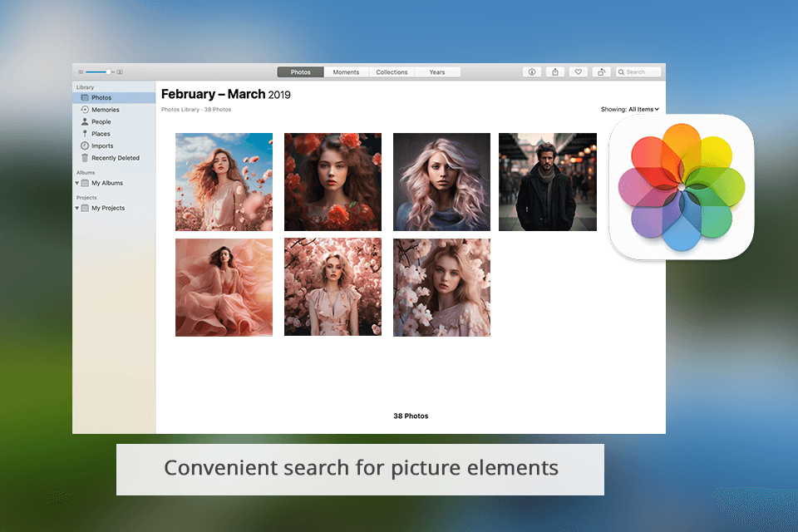Screen dimensions: 798x532
Task: Click the colorful Photos app icon
Action: [x=681, y=187]
